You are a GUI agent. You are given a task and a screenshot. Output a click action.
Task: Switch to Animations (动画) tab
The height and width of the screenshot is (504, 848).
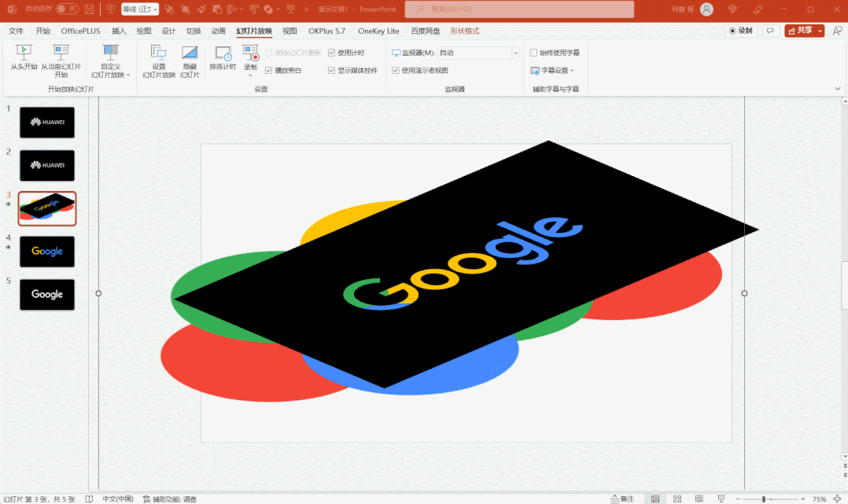click(x=219, y=31)
